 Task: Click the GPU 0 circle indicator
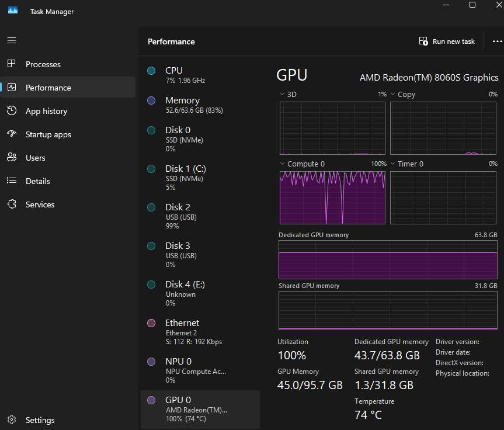coord(151,400)
